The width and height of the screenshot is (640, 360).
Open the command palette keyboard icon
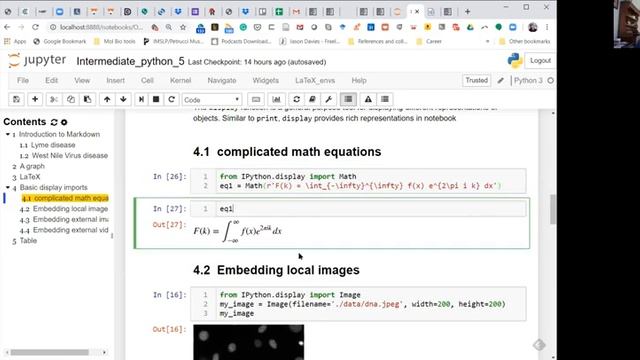(x=256, y=99)
